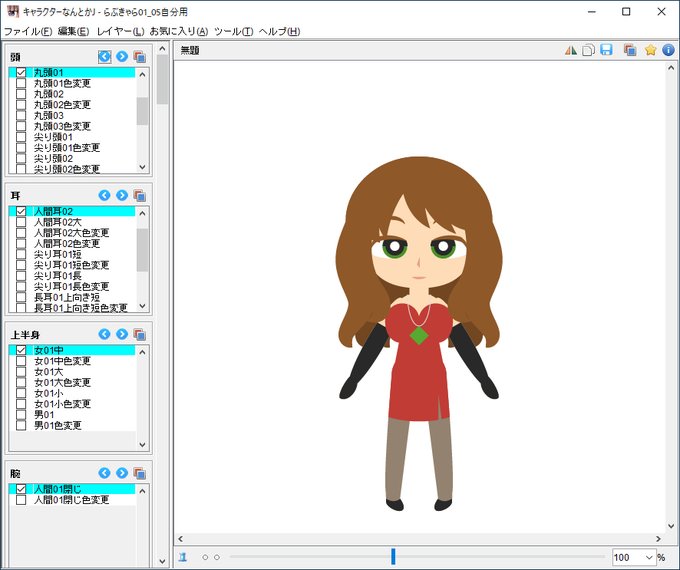Click the yellow star favorites icon
The image size is (680, 570).
coord(650,50)
